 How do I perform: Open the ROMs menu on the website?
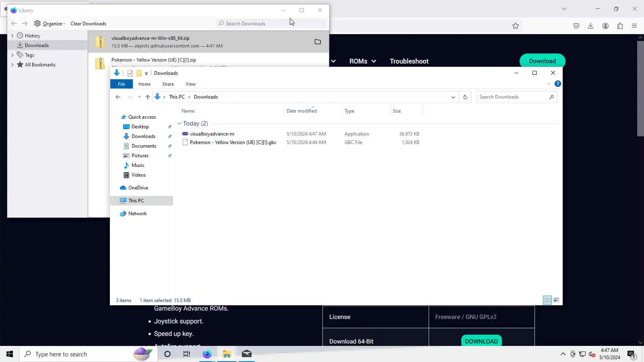click(x=363, y=61)
